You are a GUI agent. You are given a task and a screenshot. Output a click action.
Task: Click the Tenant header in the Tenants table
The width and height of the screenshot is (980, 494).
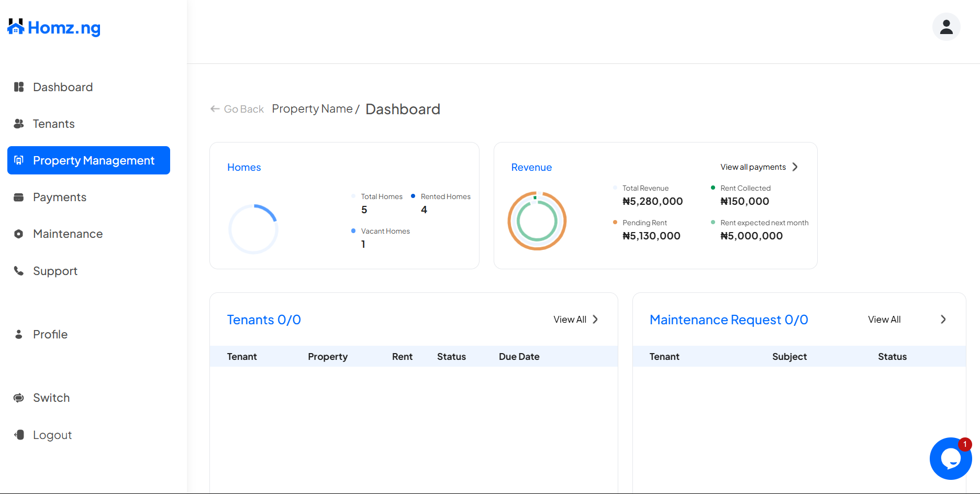pos(242,357)
